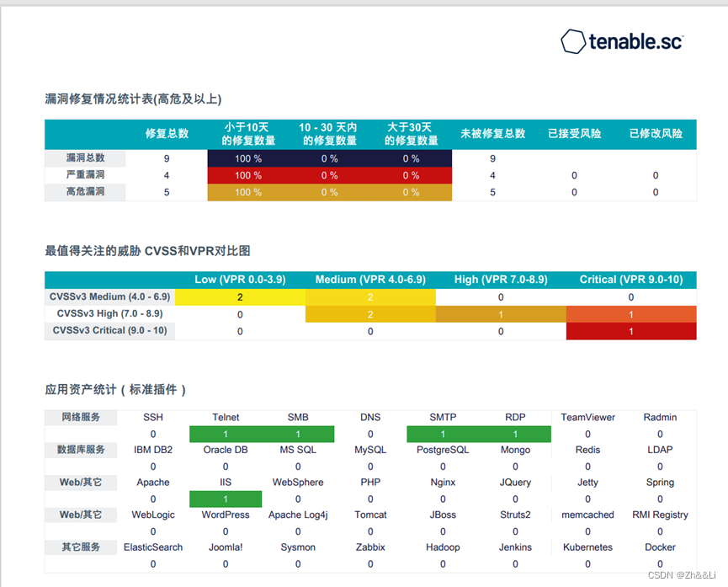Click the Medium (VPR 4.0-6.9) column header
The height and width of the screenshot is (587, 728).
click(370, 280)
